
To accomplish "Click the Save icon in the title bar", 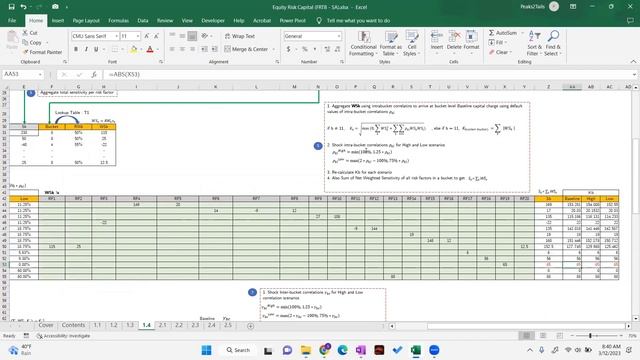I will pyautogui.click(x=11, y=7).
